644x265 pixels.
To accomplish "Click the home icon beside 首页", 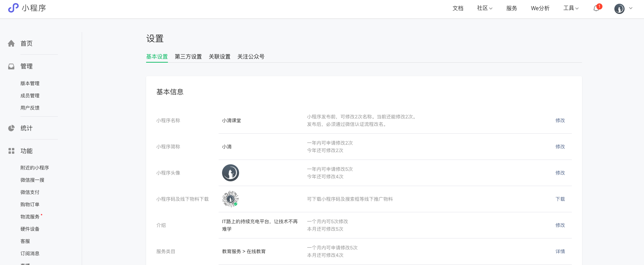I will (11, 44).
